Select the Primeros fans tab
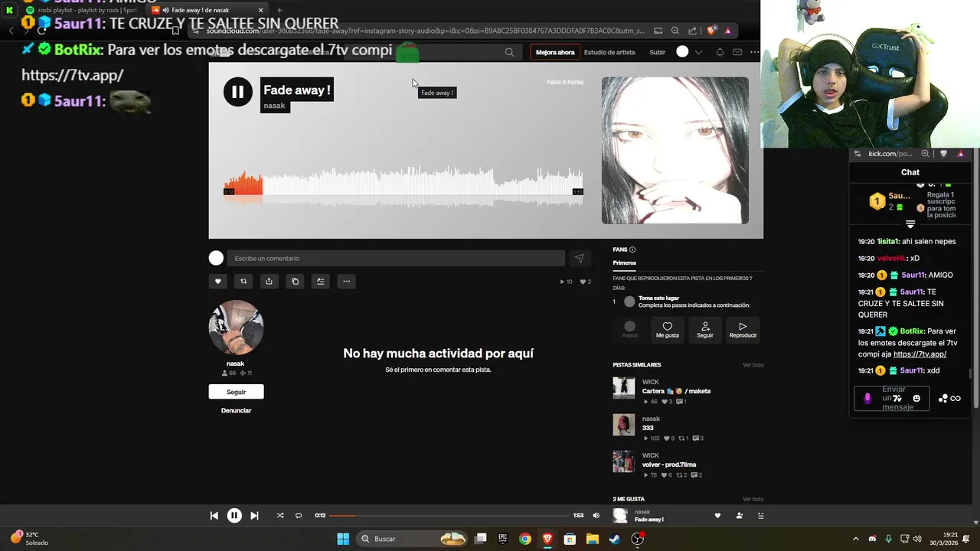 click(624, 262)
